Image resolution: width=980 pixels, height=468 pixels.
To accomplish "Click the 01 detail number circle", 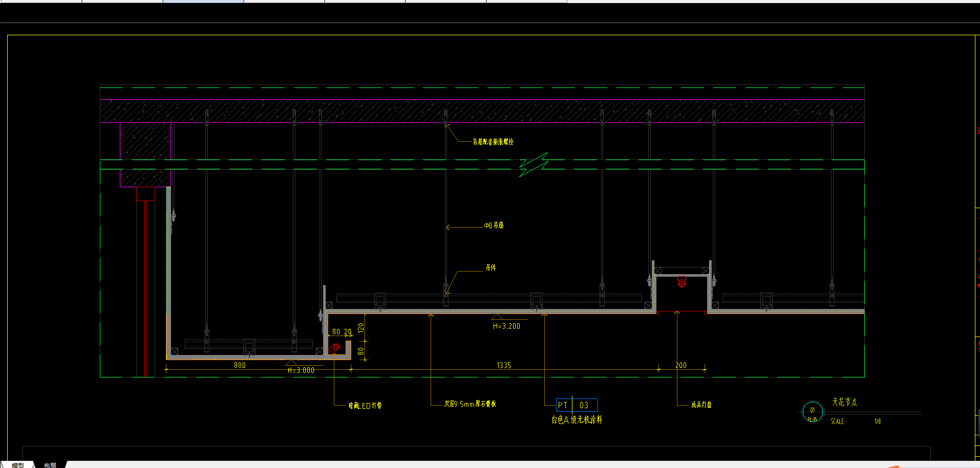I will pos(812,412).
